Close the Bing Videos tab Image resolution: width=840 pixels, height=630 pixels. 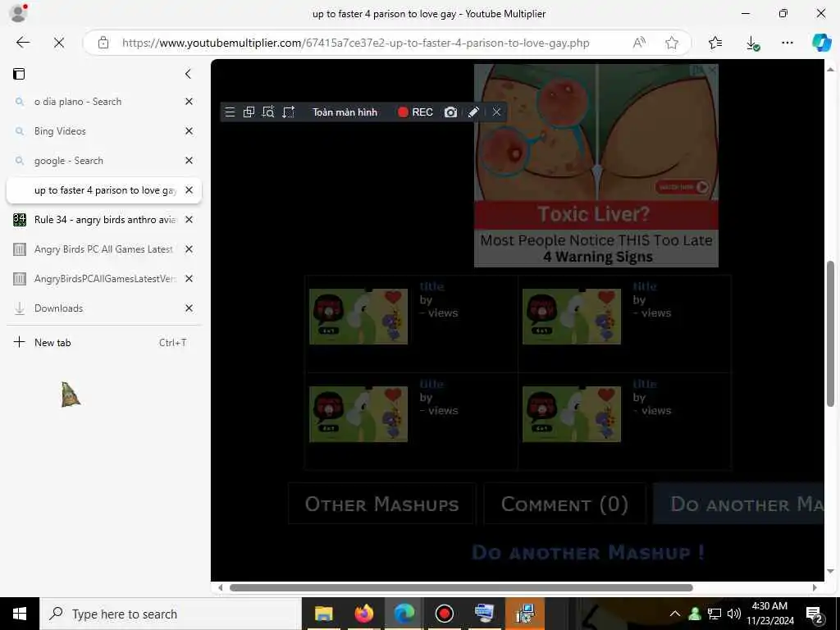[x=189, y=130]
